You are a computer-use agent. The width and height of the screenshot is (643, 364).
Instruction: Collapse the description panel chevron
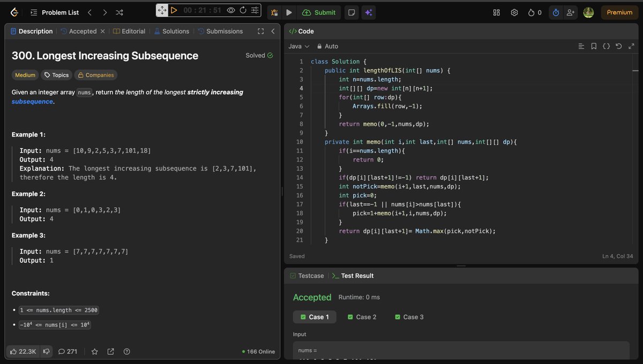[x=272, y=31]
